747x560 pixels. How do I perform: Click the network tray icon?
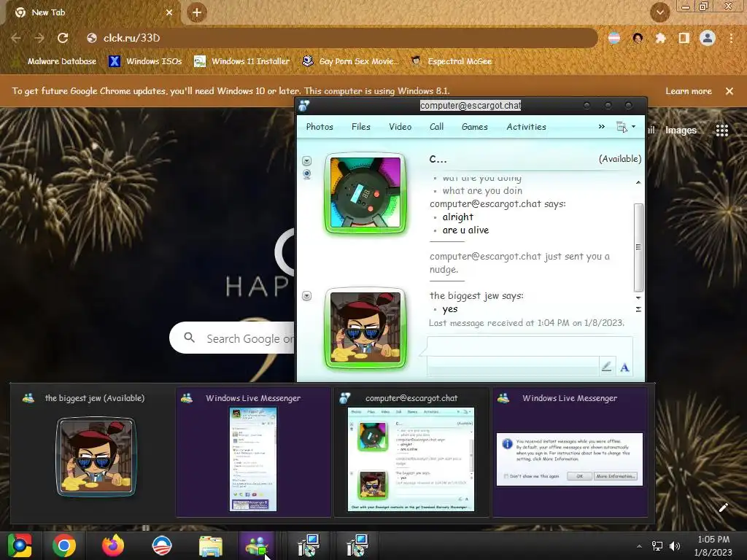(x=657, y=546)
